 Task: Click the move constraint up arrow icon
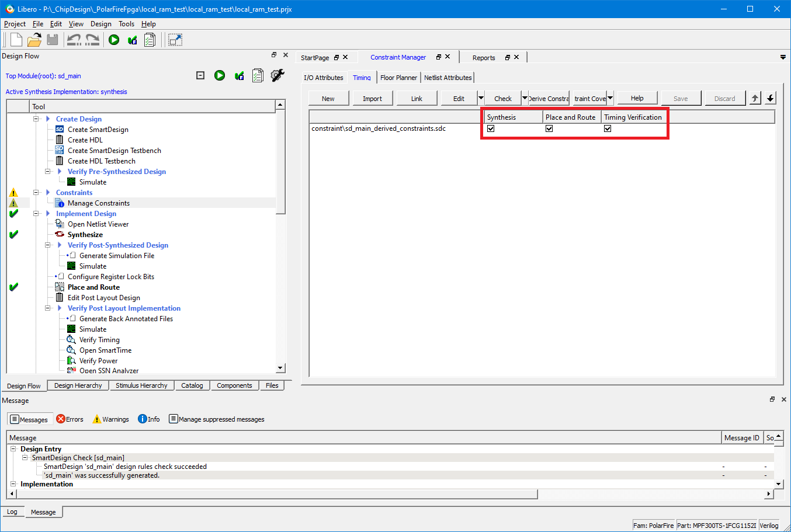(x=755, y=98)
